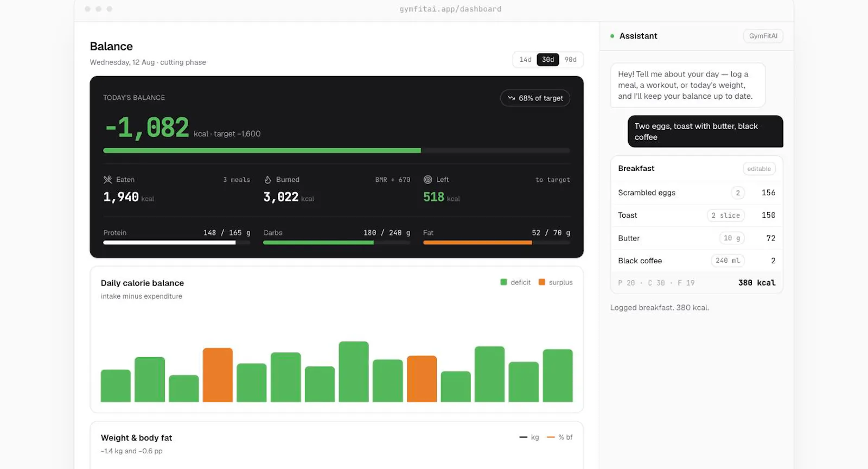868x469 pixels.
Task: Click the '3 meals' label
Action: [237, 180]
